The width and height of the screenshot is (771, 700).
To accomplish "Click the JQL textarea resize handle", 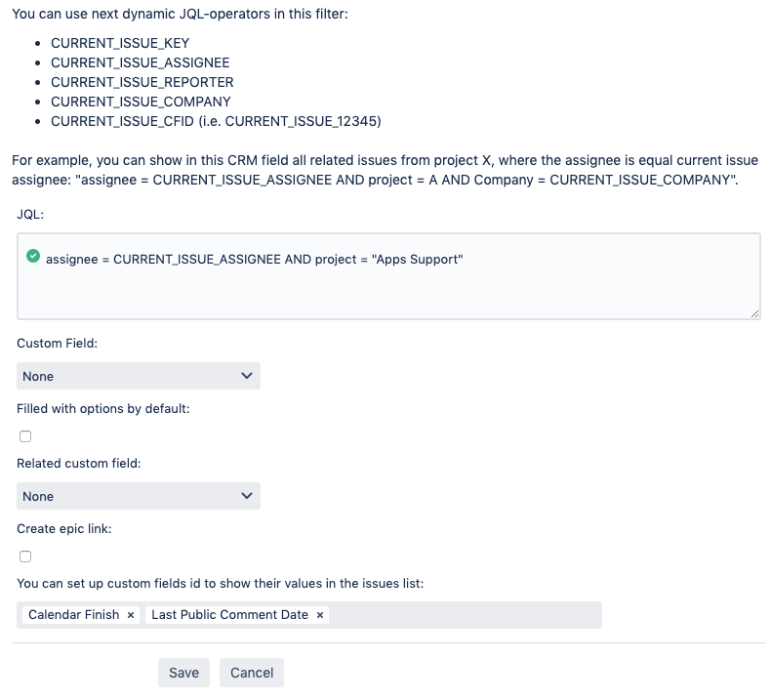I will point(754,312).
